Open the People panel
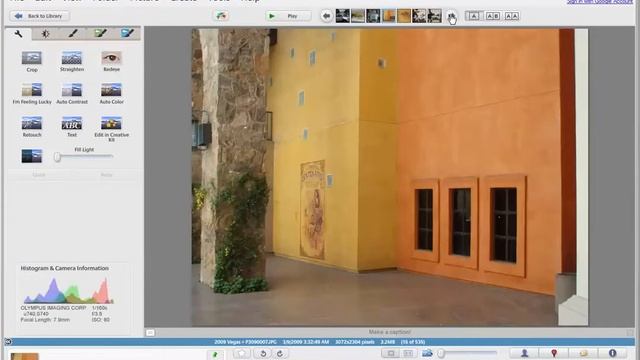 click(524, 353)
